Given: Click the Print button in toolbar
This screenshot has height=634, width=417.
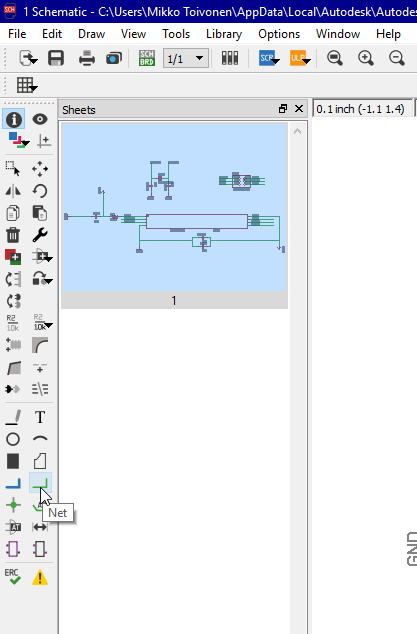Looking at the screenshot, I should tap(87, 58).
